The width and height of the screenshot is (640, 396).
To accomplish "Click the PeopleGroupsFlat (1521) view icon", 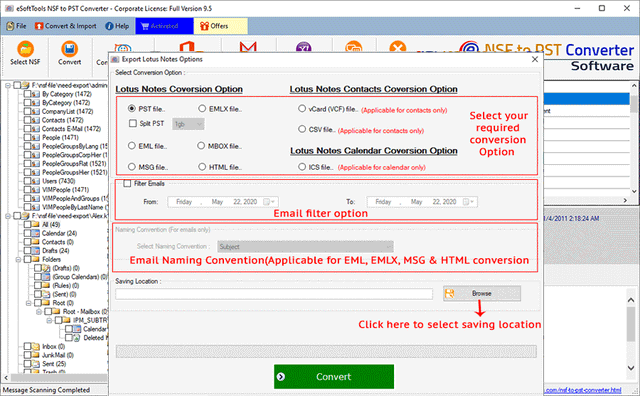I will 36,164.
